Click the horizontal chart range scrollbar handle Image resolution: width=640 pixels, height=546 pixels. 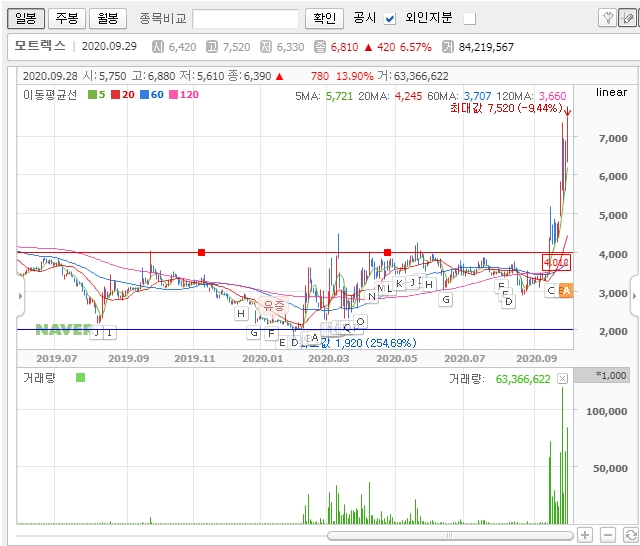(450, 535)
